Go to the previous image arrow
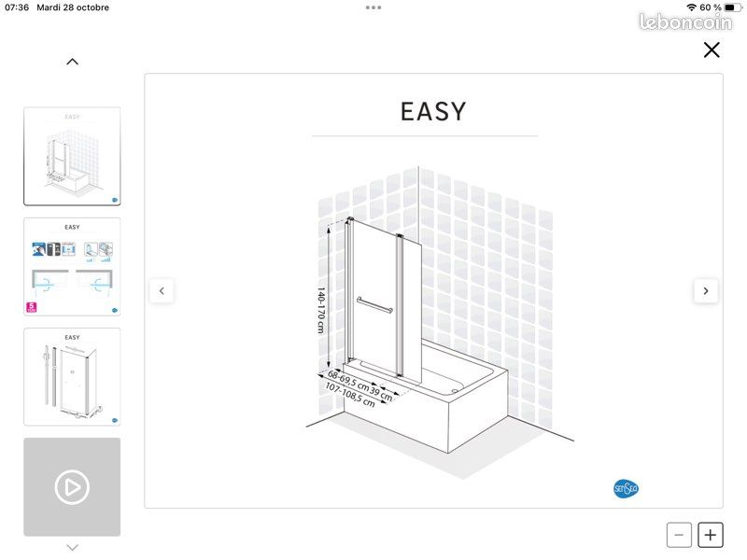The height and width of the screenshot is (560, 747). pos(162,291)
